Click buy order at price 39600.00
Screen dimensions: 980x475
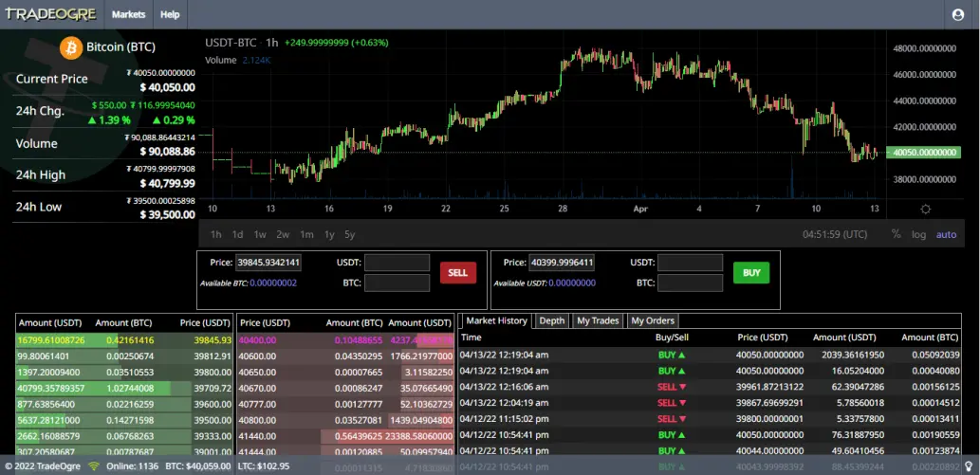point(124,404)
